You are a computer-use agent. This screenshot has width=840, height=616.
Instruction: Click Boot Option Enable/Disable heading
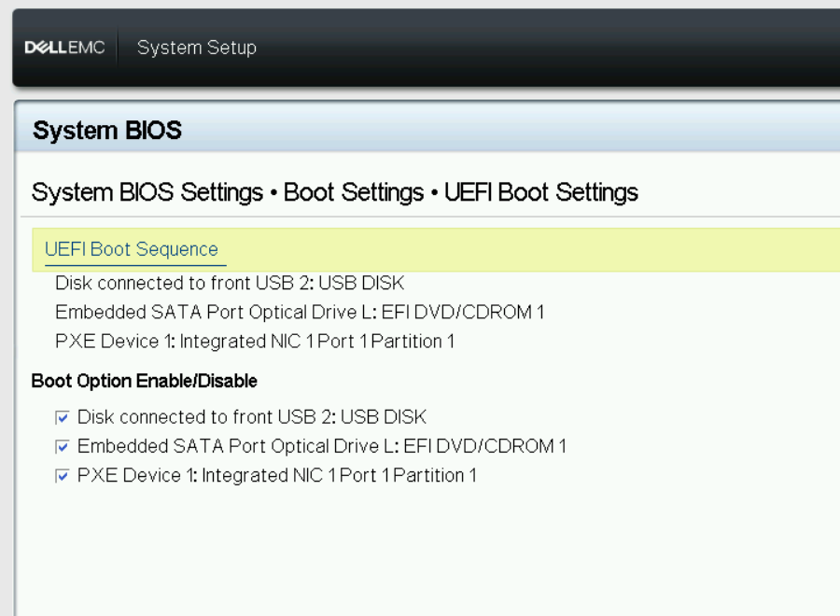(144, 381)
